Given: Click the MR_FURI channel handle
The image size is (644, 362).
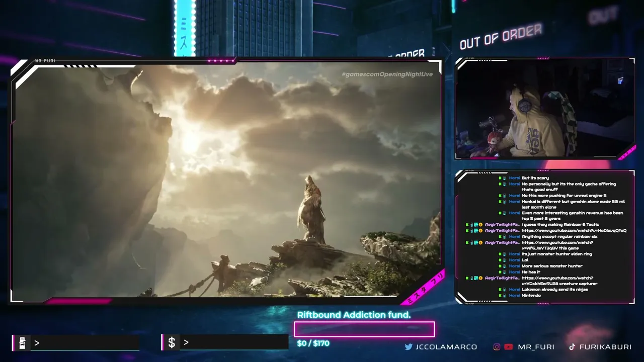Looking at the screenshot, I should point(536,347).
